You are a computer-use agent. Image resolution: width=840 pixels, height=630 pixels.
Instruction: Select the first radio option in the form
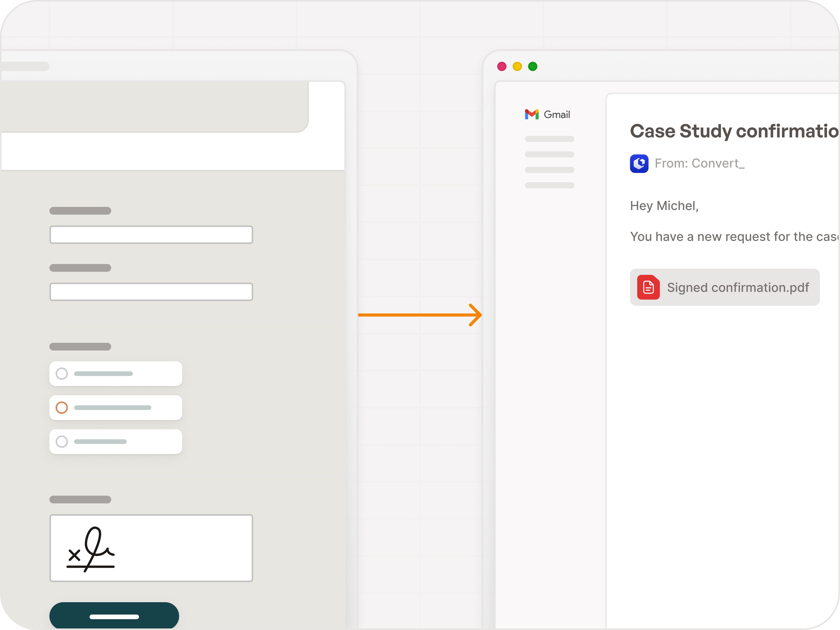tap(62, 374)
